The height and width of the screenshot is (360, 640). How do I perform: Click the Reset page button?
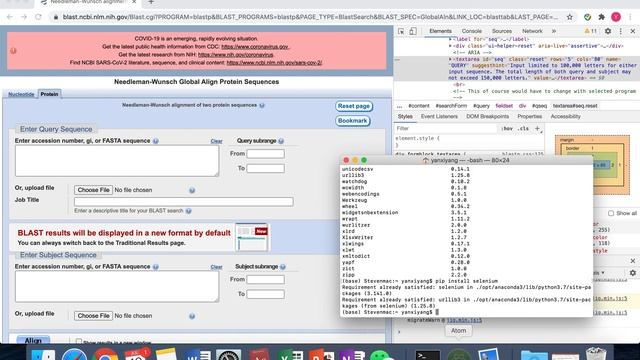coord(354,106)
